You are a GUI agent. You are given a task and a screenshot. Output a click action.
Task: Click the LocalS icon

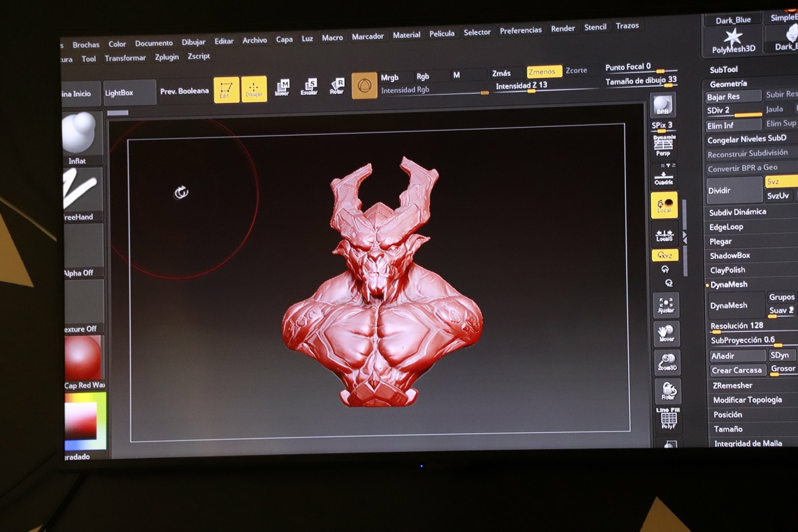665,235
